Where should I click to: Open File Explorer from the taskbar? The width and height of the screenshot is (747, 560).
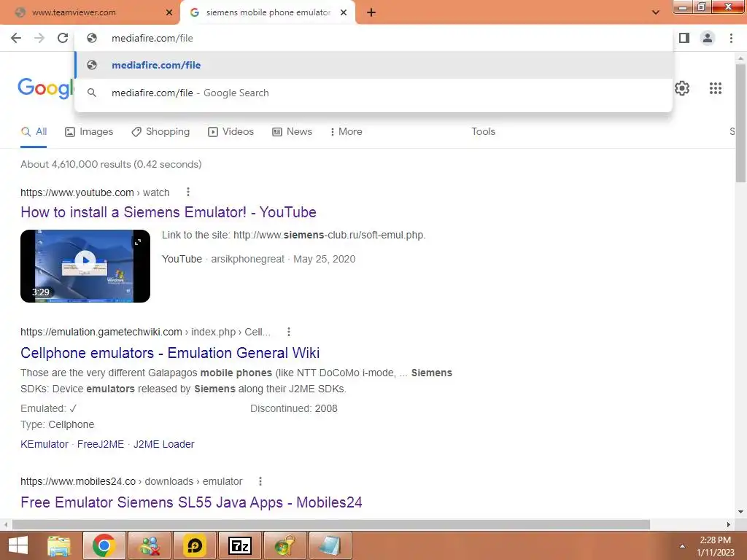click(58, 545)
